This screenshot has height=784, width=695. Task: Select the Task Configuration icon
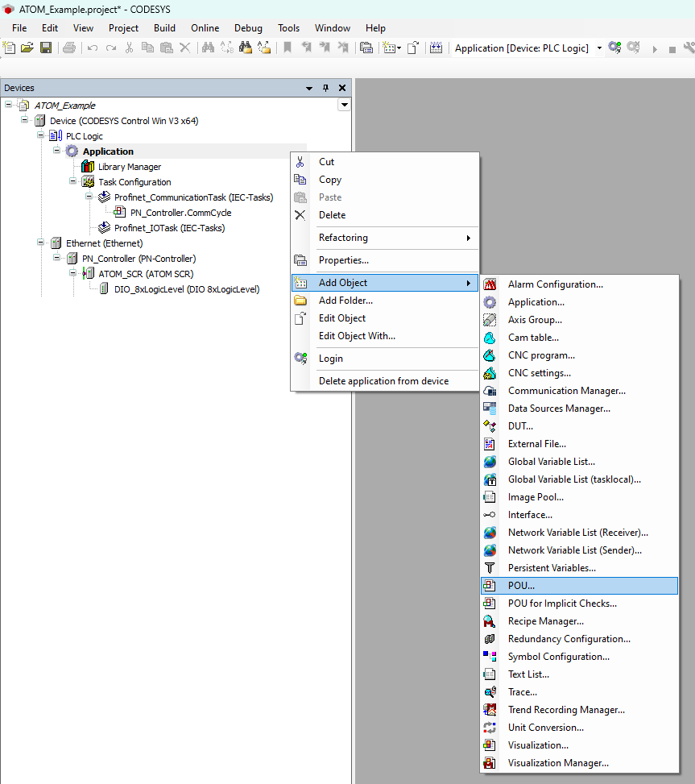87,181
